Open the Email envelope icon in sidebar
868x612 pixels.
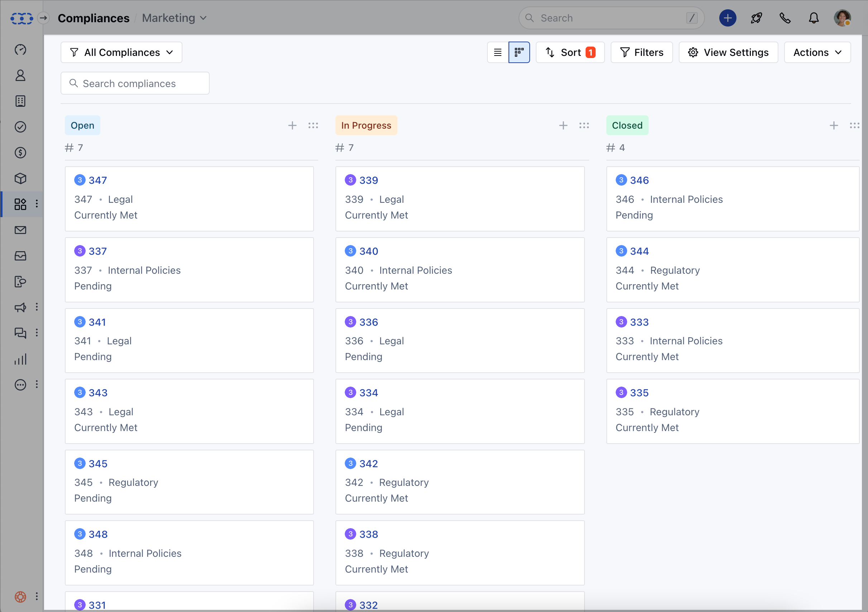pos(20,230)
